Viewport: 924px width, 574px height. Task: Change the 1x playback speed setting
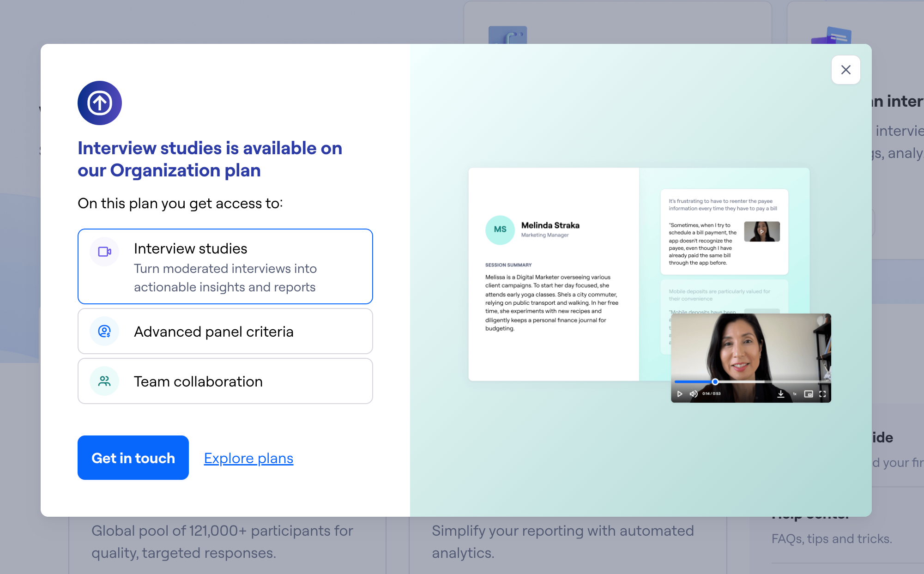pos(795,394)
